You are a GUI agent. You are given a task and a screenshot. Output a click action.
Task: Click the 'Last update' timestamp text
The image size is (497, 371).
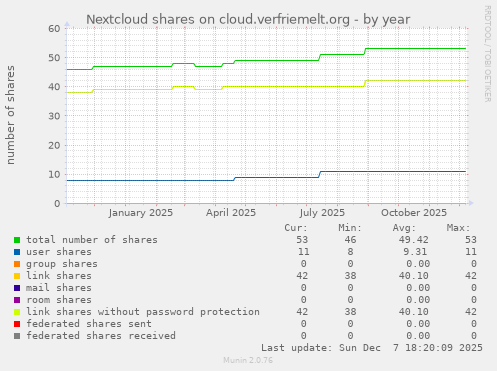point(372,348)
